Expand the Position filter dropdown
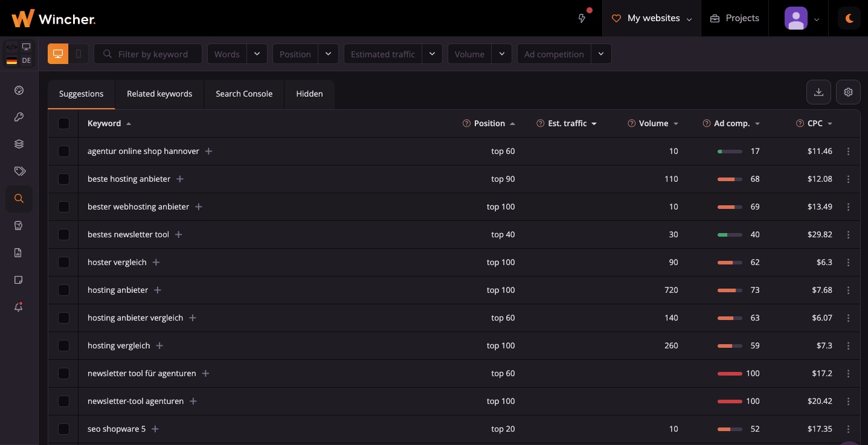 click(328, 54)
